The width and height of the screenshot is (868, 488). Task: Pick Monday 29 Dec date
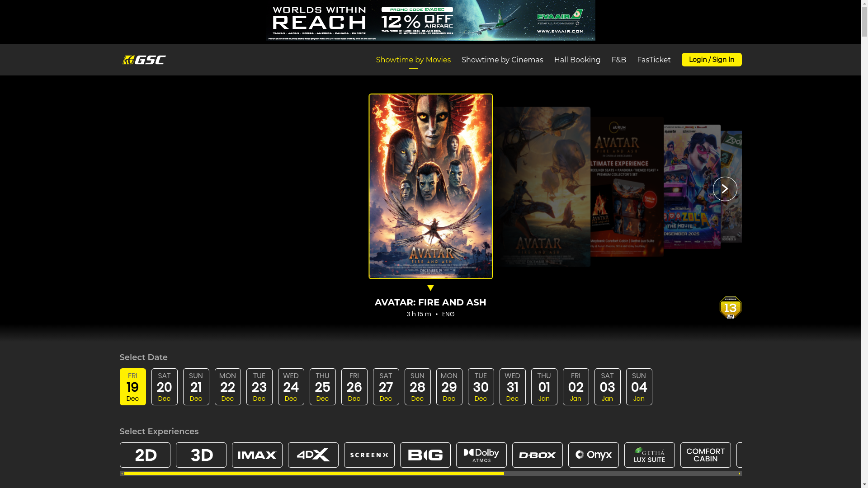449,387
